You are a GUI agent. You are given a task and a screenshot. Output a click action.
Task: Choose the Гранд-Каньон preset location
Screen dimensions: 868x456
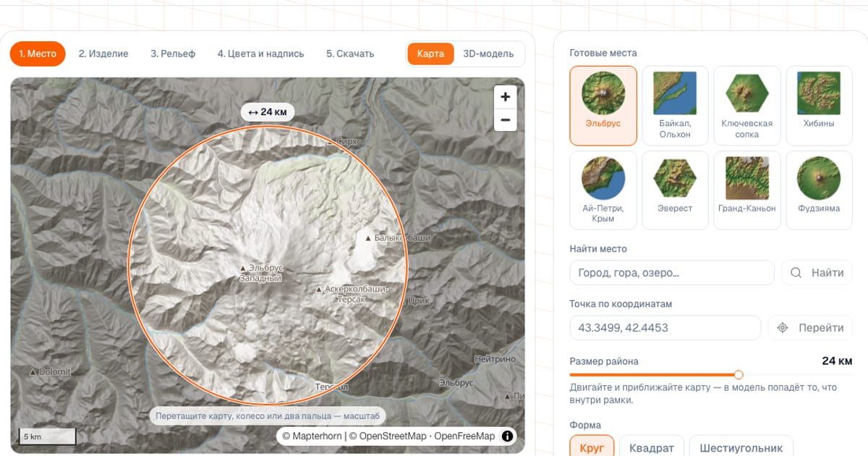tap(747, 190)
